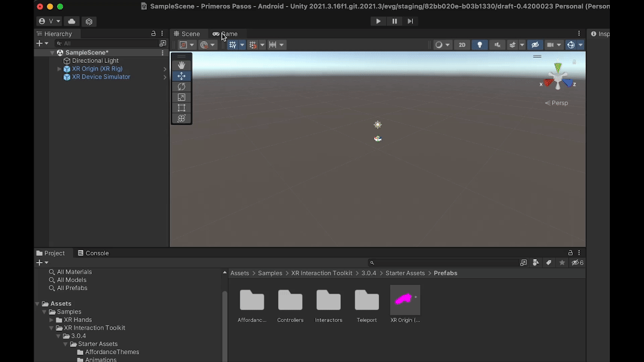Toggle grid snapping
The height and width of the screenshot is (362, 644).
click(x=233, y=45)
